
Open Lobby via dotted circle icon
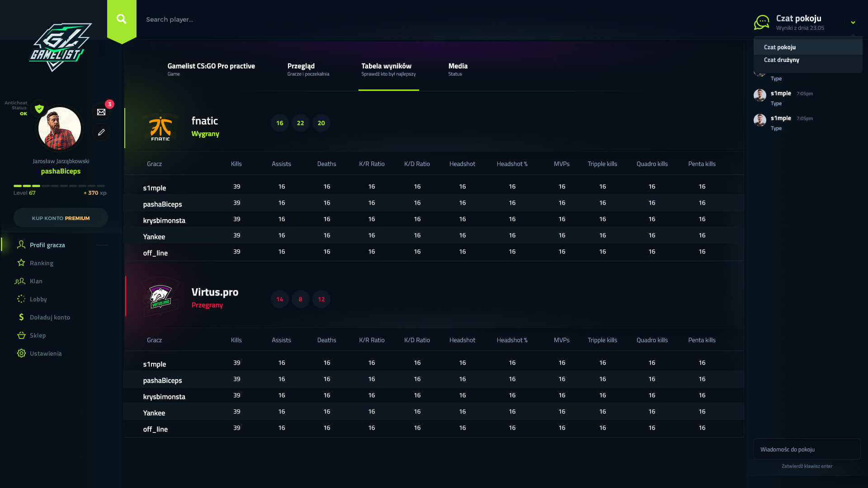[21, 299]
